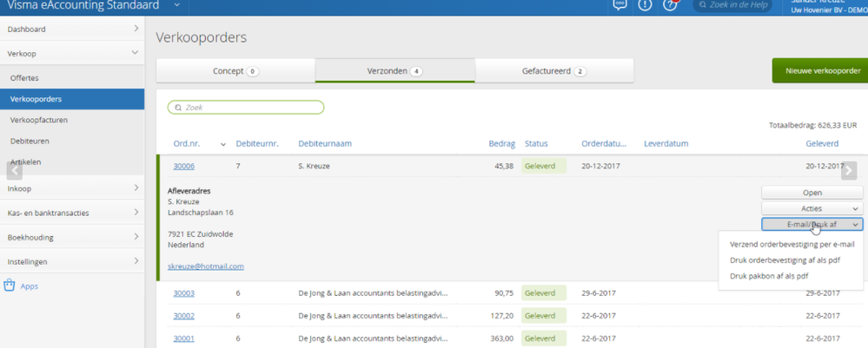Collapse the Verkoop menu section
This screenshot has height=348, width=868.
tap(72, 53)
